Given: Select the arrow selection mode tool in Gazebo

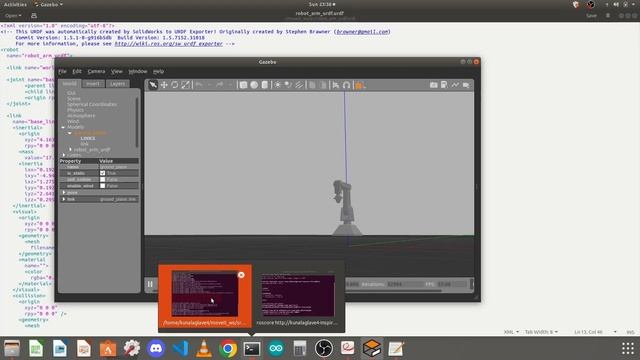Looking at the screenshot, I should pyautogui.click(x=153, y=85).
